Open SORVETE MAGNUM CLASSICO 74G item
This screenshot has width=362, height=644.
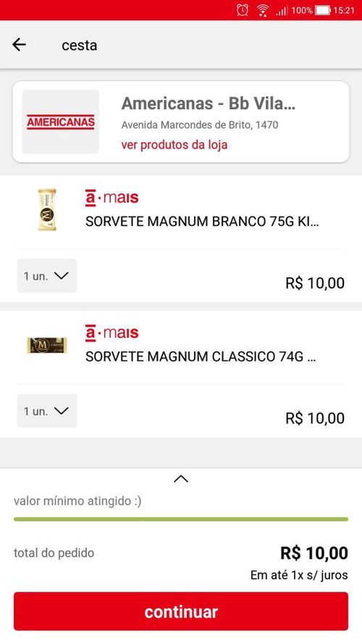(201, 356)
